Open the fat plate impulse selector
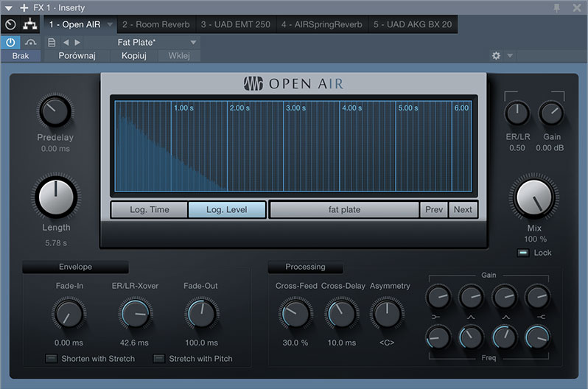 pos(344,210)
